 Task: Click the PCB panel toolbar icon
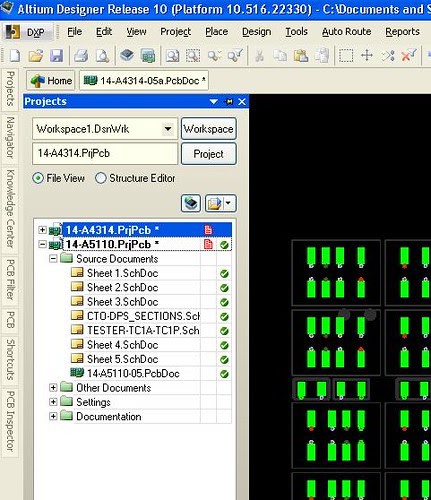(x=148, y=56)
